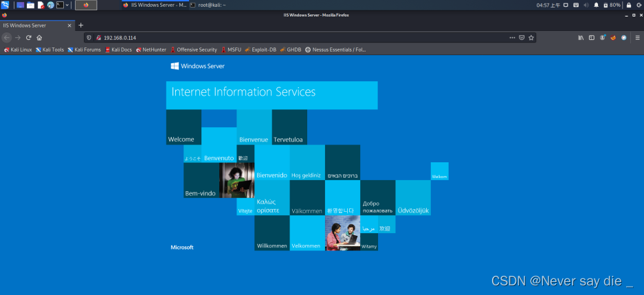Open the MSFU bookmark
This screenshot has width=644, height=295.
(x=231, y=50)
